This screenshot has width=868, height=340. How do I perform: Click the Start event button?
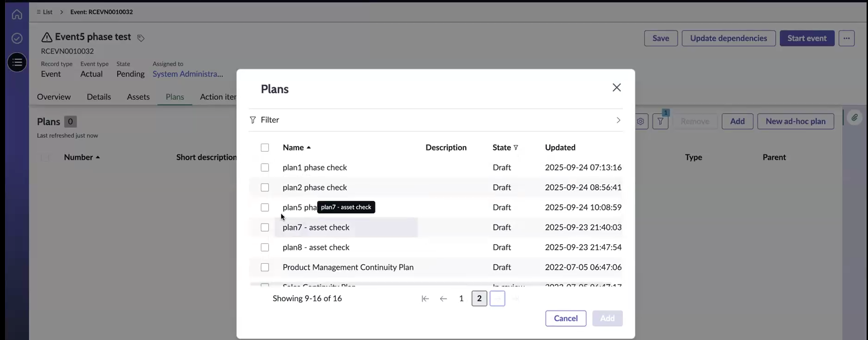[807, 38]
